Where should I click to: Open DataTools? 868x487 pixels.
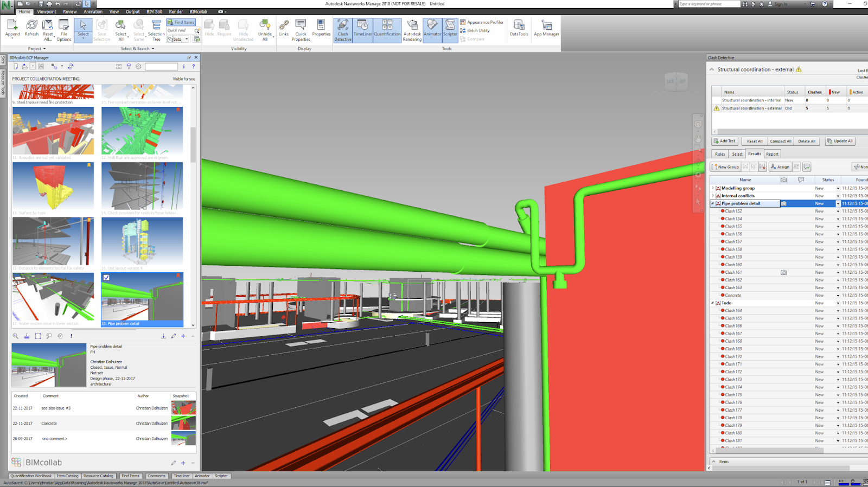coord(519,29)
